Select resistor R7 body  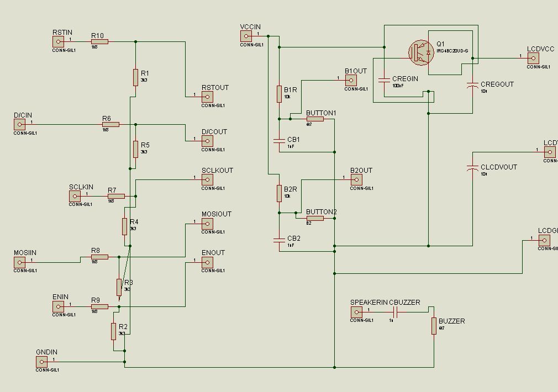[117, 197]
